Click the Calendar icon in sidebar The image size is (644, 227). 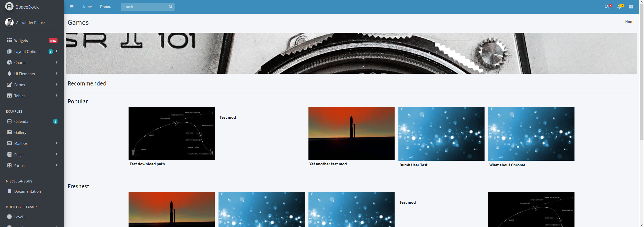[9, 121]
